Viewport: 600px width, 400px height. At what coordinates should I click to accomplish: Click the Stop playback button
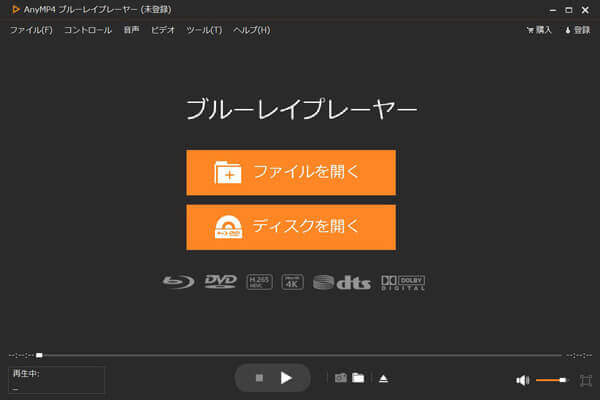(x=259, y=378)
